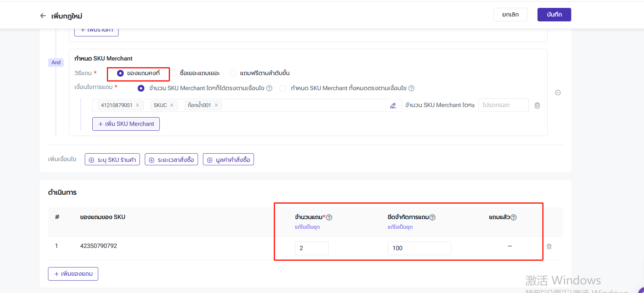Screen dimensions: 644x293
Task: Delete the SKU Merchant row with trash icon
Action: tap(537, 106)
